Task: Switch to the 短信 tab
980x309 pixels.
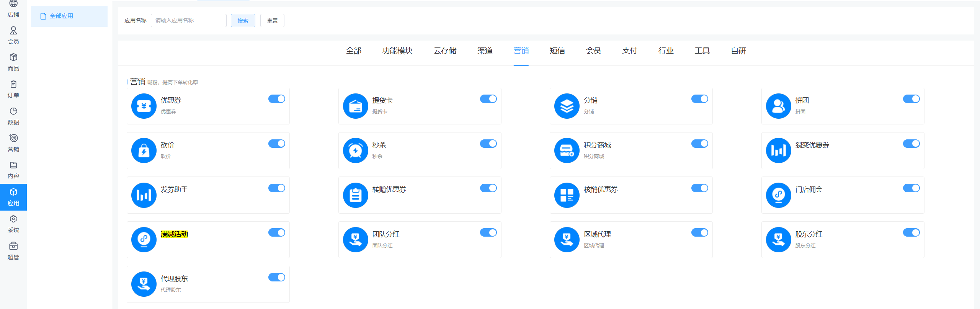Action: [x=557, y=51]
